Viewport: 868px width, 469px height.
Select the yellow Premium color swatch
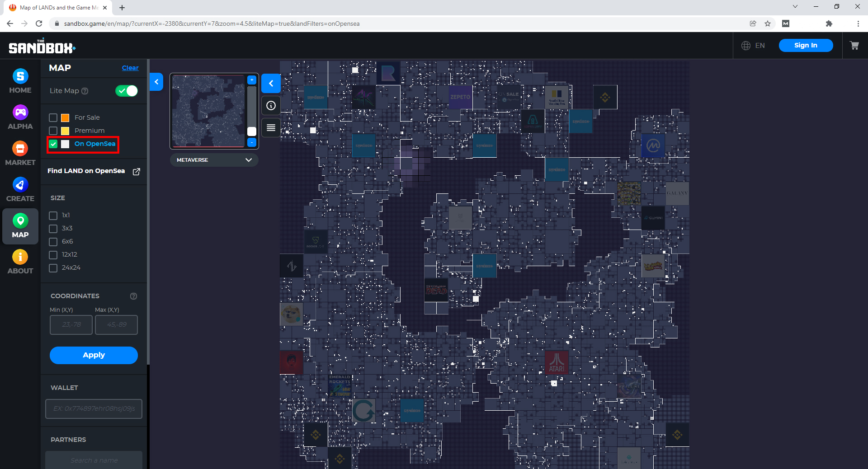click(65, 131)
